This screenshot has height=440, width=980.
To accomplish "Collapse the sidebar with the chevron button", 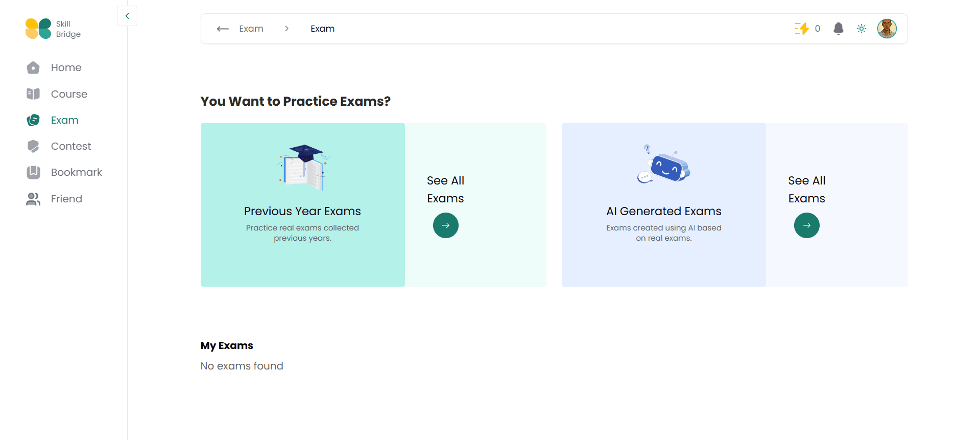I will 127,16.
